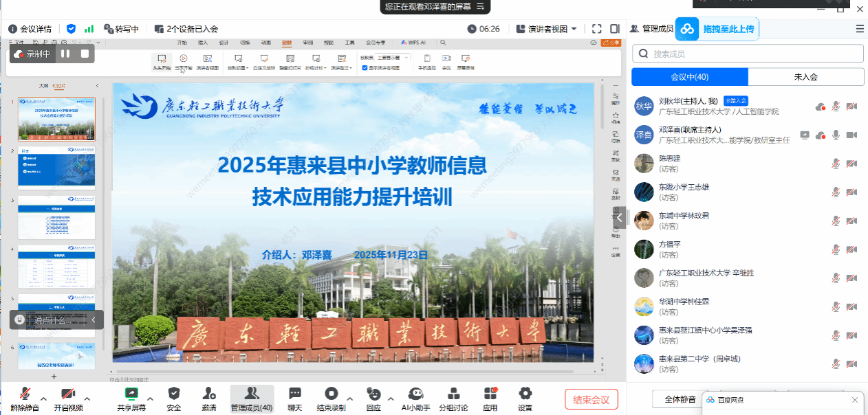This screenshot has width=868, height=415.
Task: Expand reactions (回应) options arrow
Action: pyautogui.click(x=391, y=399)
